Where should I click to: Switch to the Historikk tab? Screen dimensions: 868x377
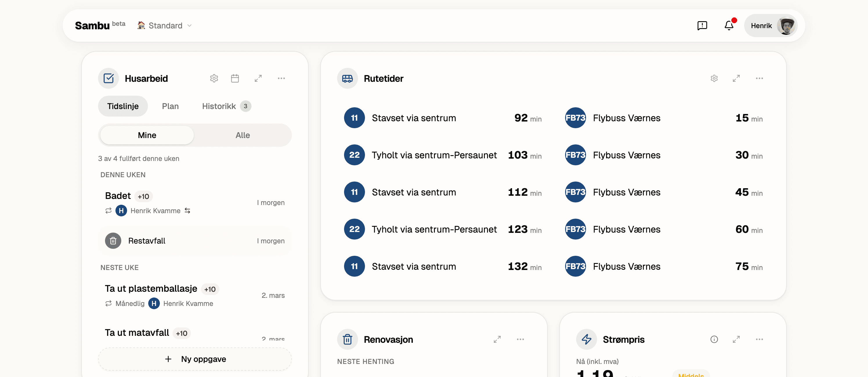click(219, 106)
